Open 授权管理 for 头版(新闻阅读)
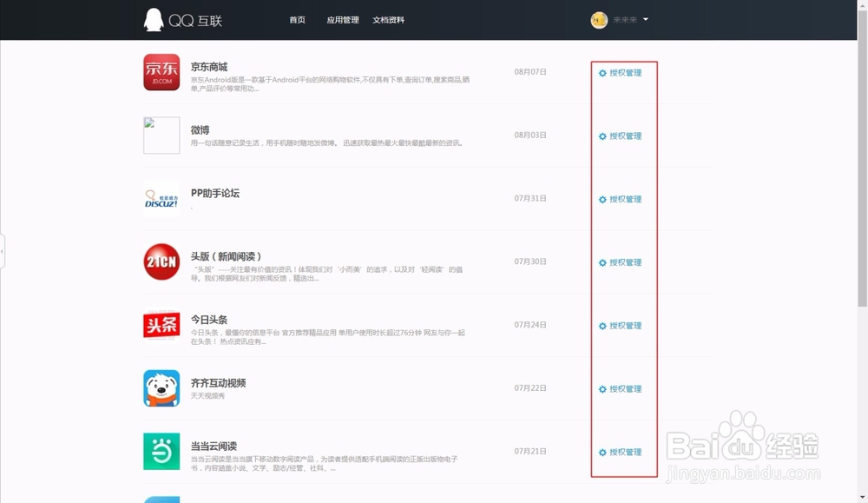Viewport: 868px width, 503px height. 626,262
